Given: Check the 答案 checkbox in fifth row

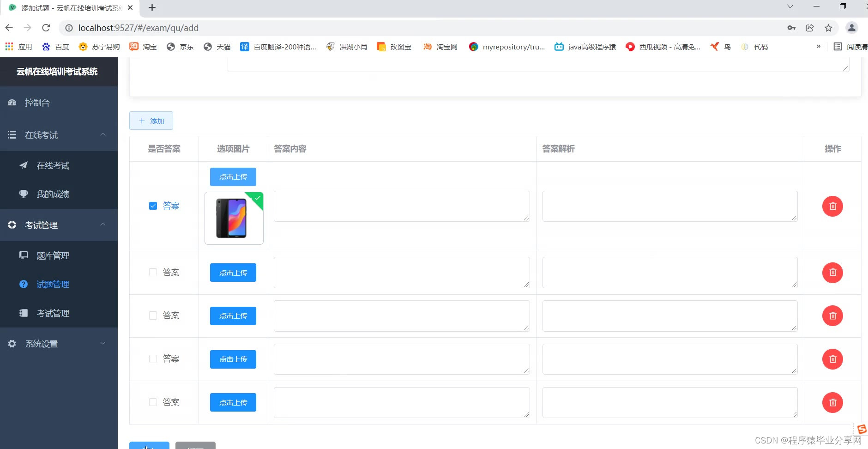Looking at the screenshot, I should (x=153, y=402).
